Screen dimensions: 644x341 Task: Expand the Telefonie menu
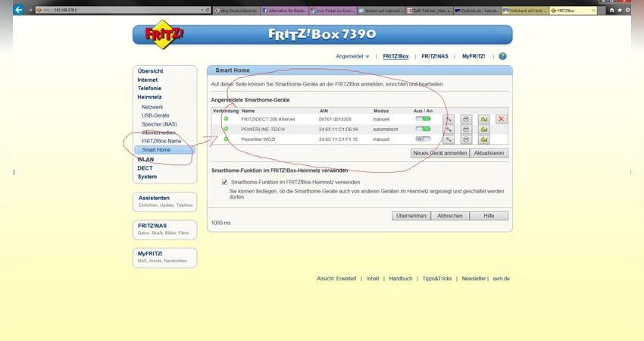(149, 89)
